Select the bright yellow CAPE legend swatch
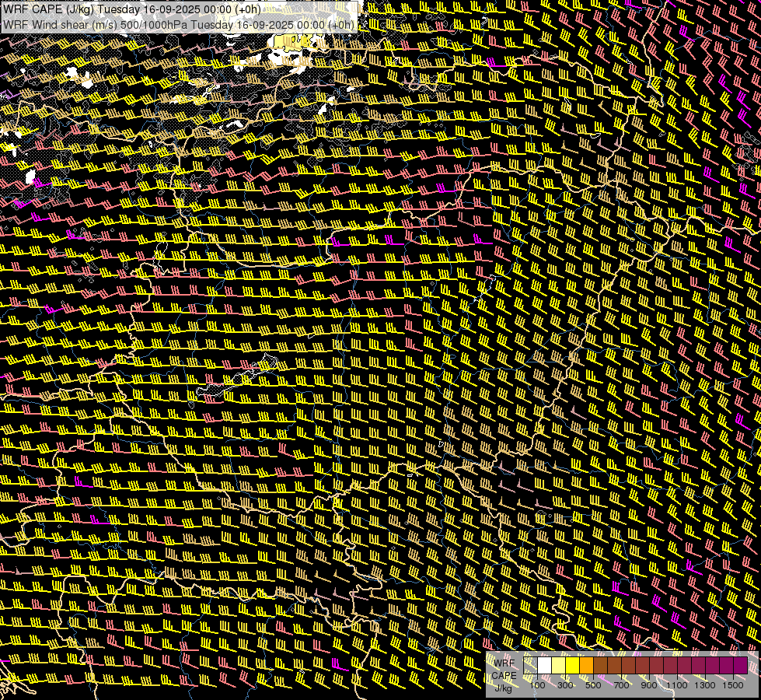 tap(573, 666)
